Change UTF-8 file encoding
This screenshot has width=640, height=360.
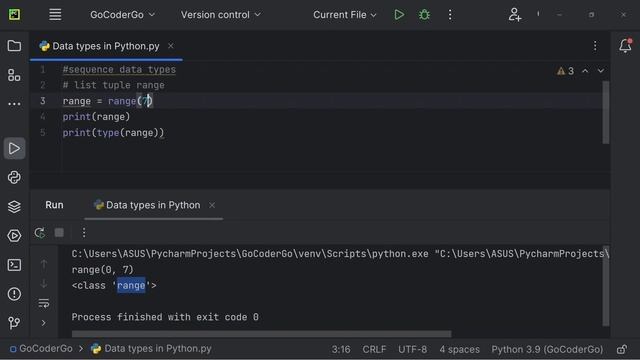[412, 349]
